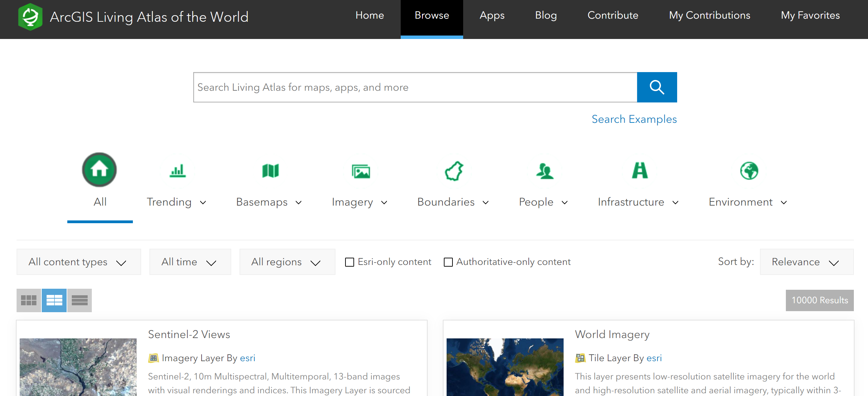Select the People category icon
This screenshot has height=396, width=868.
pyautogui.click(x=545, y=171)
